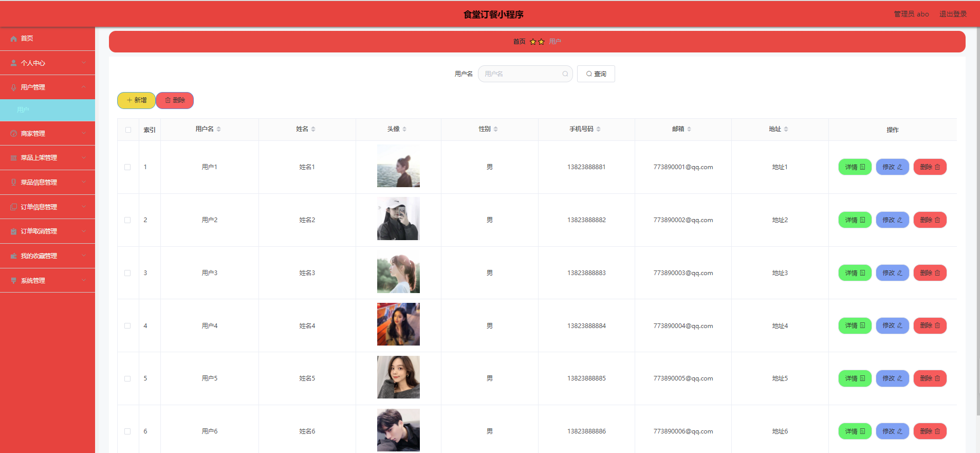Open the 系统管理 menu label
Image resolution: width=980 pixels, height=453 pixels.
[33, 281]
